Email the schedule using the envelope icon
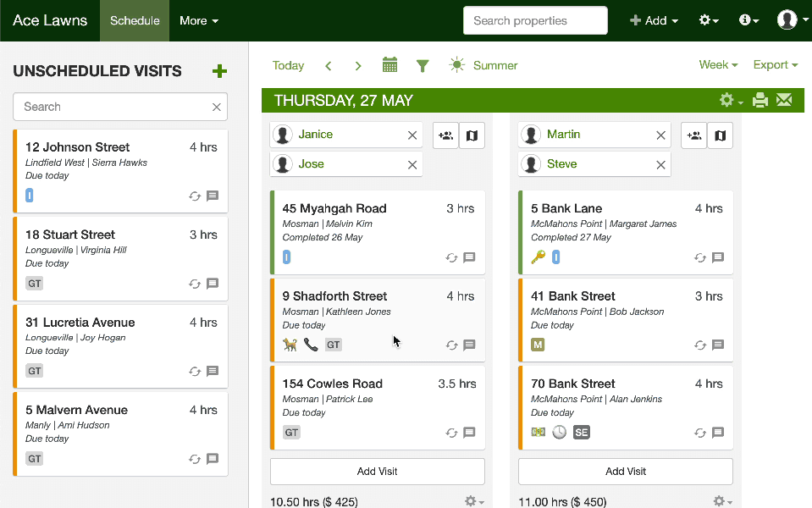 [x=784, y=101]
